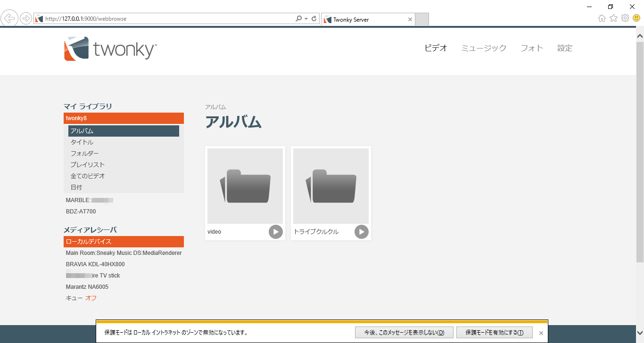Click the アルバム breadcrumb link
The height and width of the screenshot is (343, 644).
click(215, 107)
